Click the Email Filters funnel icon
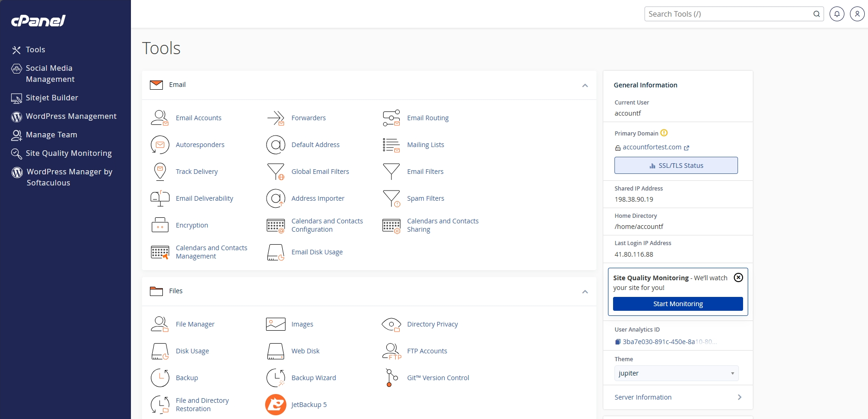Screen dimensions: 868x419 tap(391, 172)
